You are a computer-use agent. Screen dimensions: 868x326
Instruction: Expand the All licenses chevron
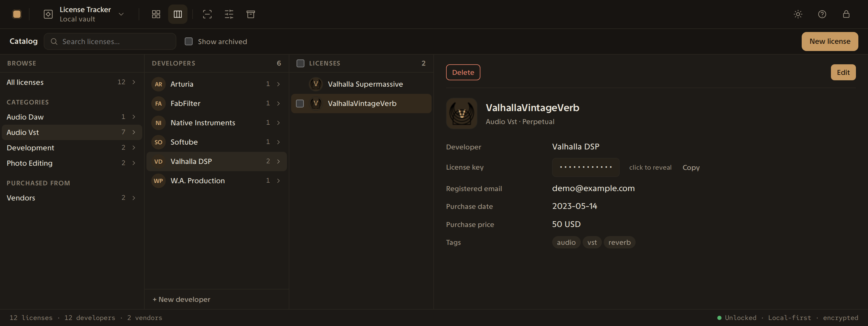(134, 82)
